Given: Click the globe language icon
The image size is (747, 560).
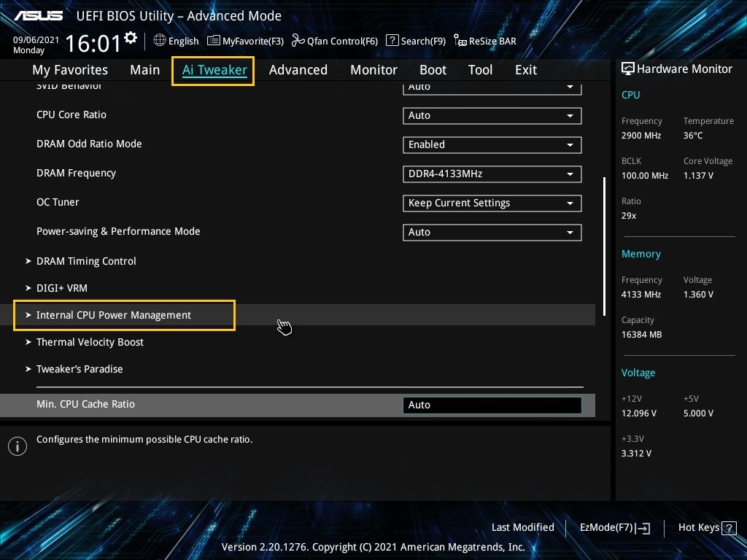Looking at the screenshot, I should tap(160, 41).
